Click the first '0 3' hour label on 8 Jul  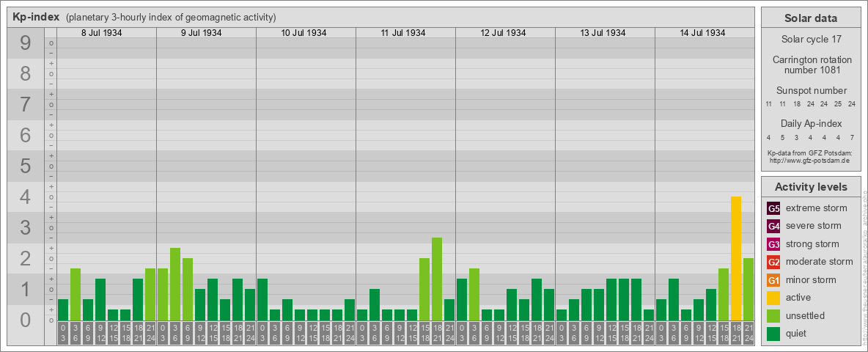coord(62,333)
